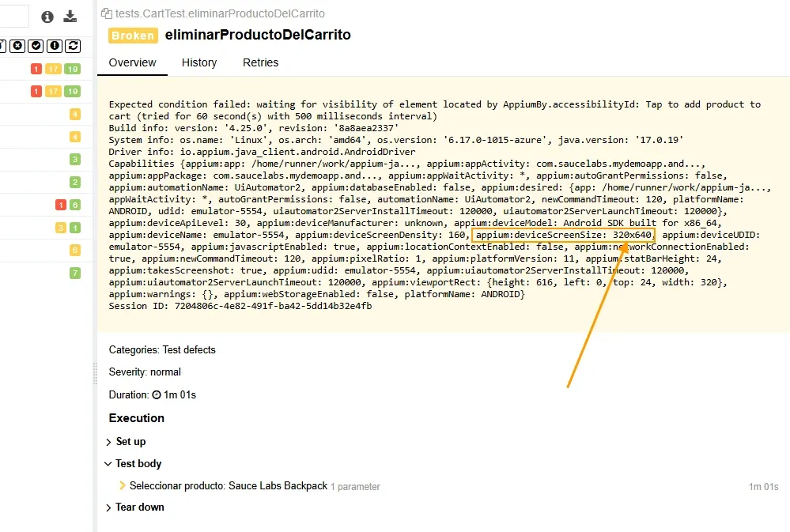This screenshot has width=790, height=532.
Task: Click the tests.CartTest.eliminarProductoDelCarrito path text
Action: [x=220, y=13]
